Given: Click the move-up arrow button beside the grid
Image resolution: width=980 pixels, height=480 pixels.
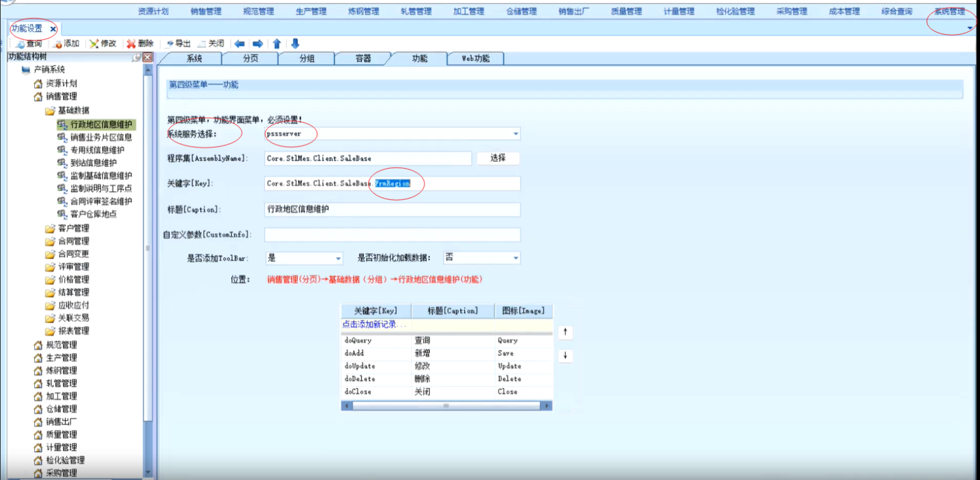Looking at the screenshot, I should 565,332.
